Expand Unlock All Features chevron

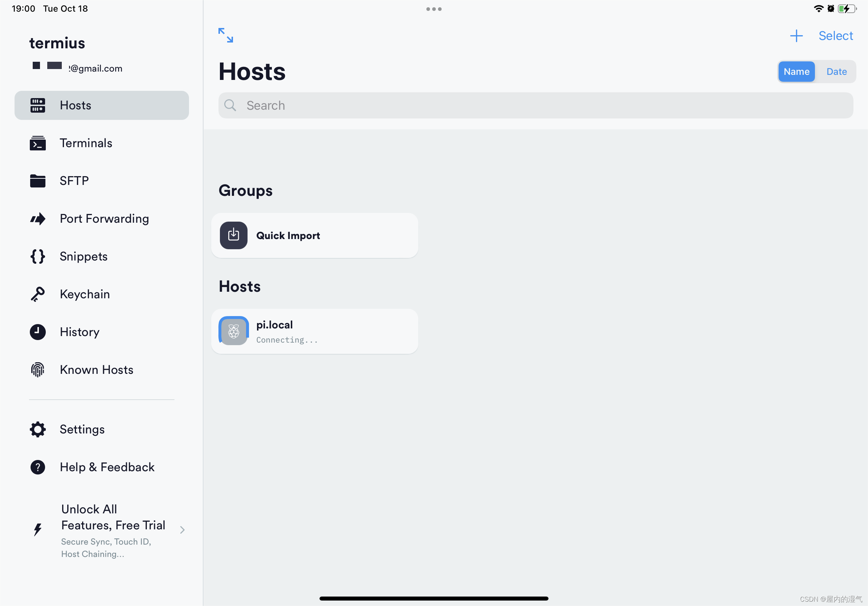(182, 530)
